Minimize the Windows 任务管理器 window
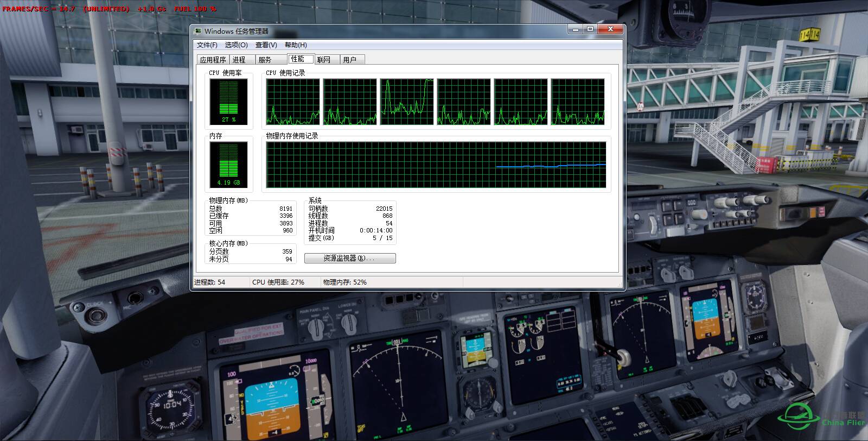 pos(575,29)
